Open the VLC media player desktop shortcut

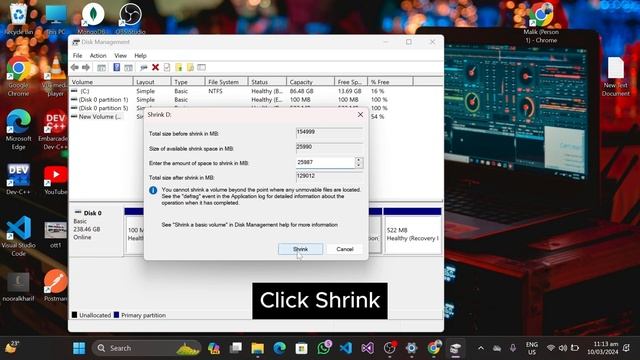coord(56,76)
